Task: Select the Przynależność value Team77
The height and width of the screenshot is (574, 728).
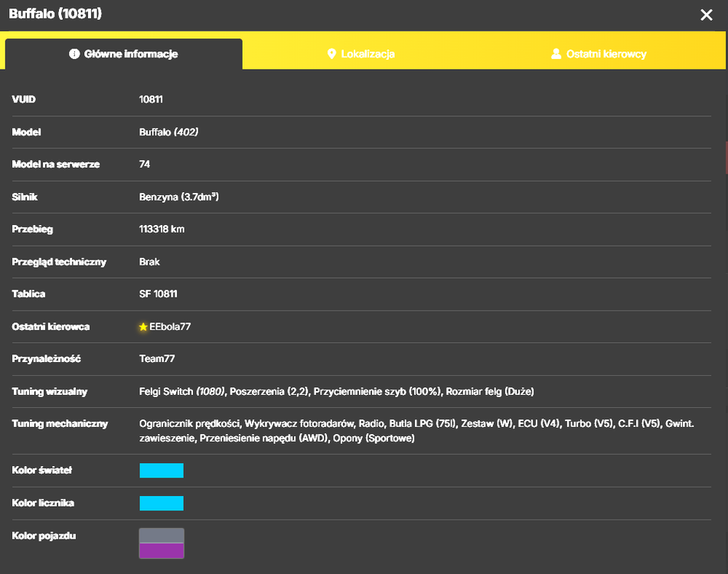Action: [x=157, y=359]
